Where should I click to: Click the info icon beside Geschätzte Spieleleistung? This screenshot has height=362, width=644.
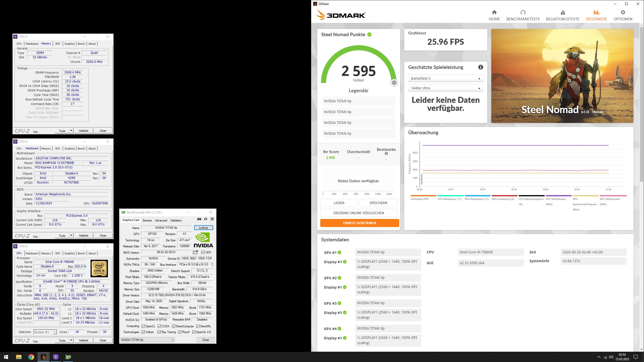coord(480,67)
